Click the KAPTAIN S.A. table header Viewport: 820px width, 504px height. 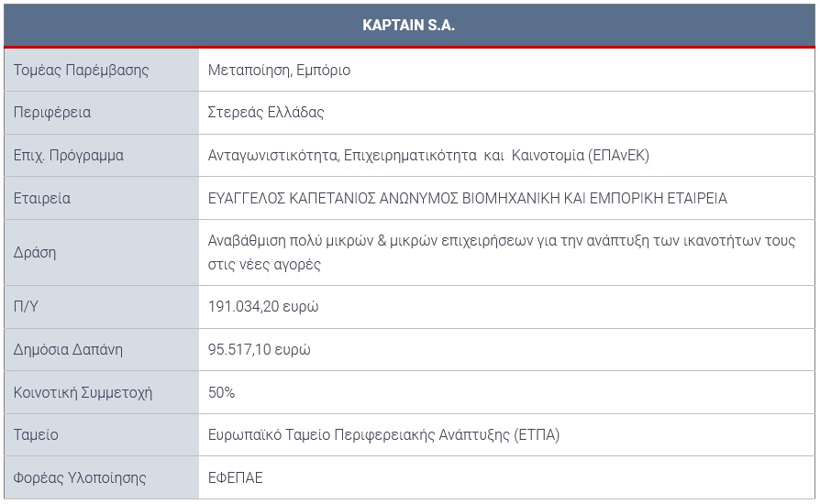[x=409, y=25]
